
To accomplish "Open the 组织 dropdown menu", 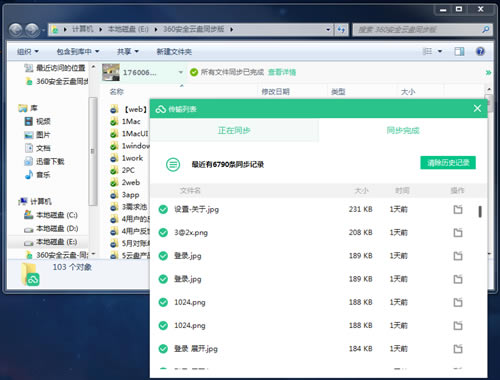I will [28, 52].
